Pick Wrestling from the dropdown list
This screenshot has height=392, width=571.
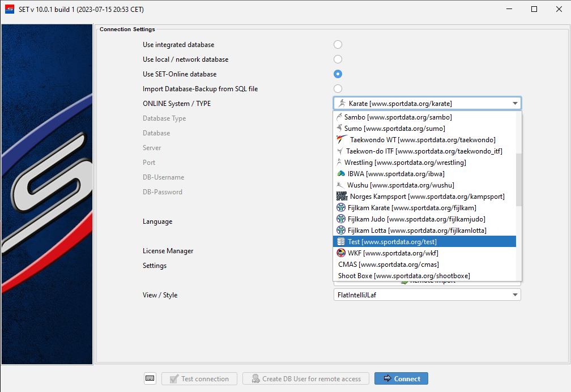click(425, 162)
